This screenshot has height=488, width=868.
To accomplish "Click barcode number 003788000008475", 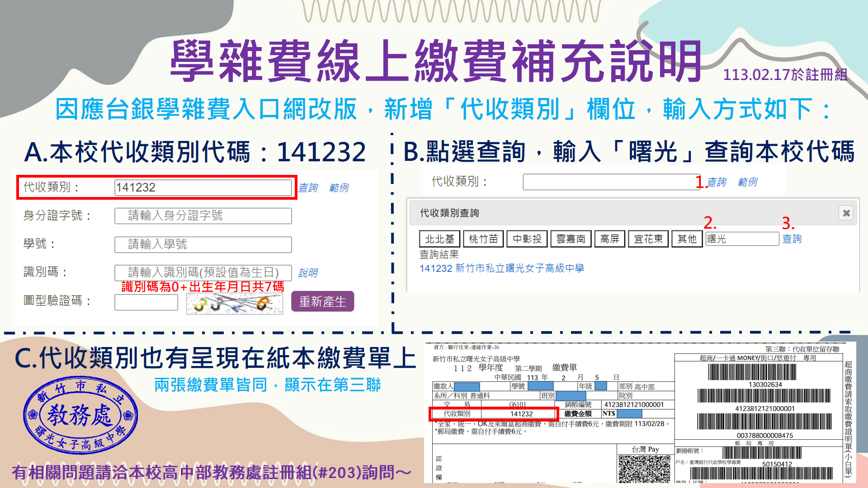I will click(x=765, y=436).
